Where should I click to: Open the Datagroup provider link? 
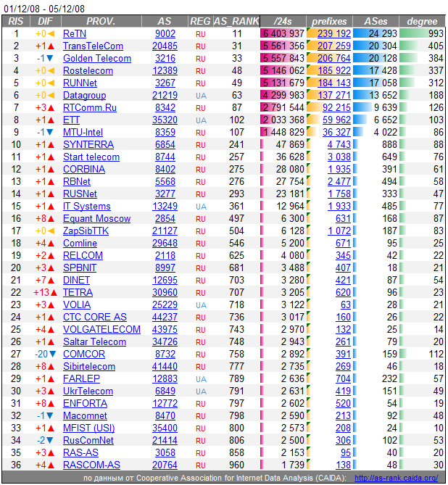tap(85, 95)
